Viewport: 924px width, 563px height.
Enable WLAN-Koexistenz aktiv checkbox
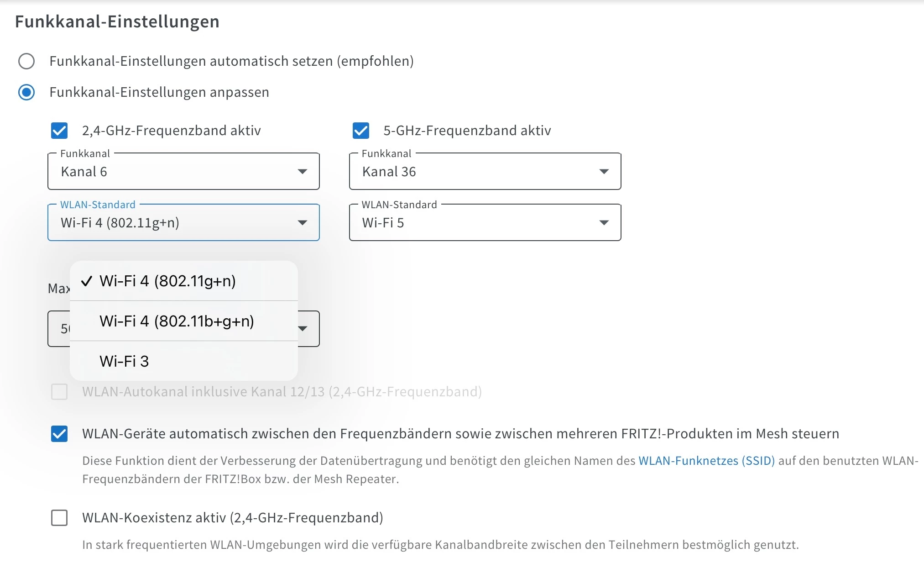coord(59,518)
